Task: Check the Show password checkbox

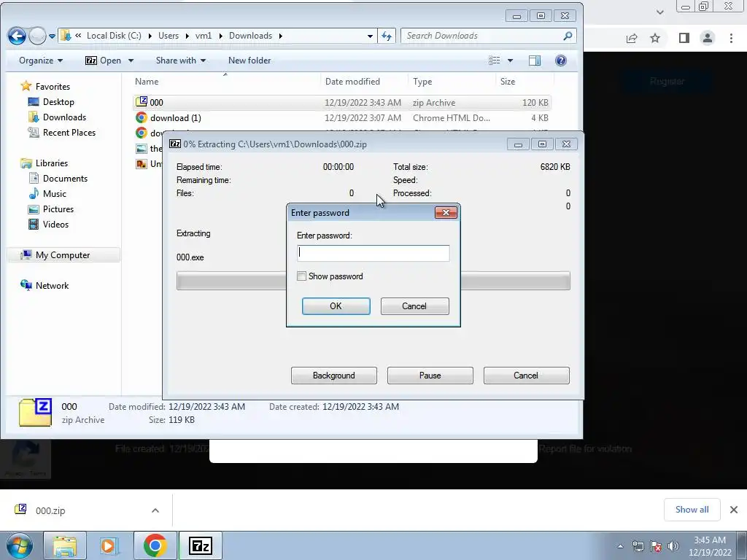Action: 301,276
